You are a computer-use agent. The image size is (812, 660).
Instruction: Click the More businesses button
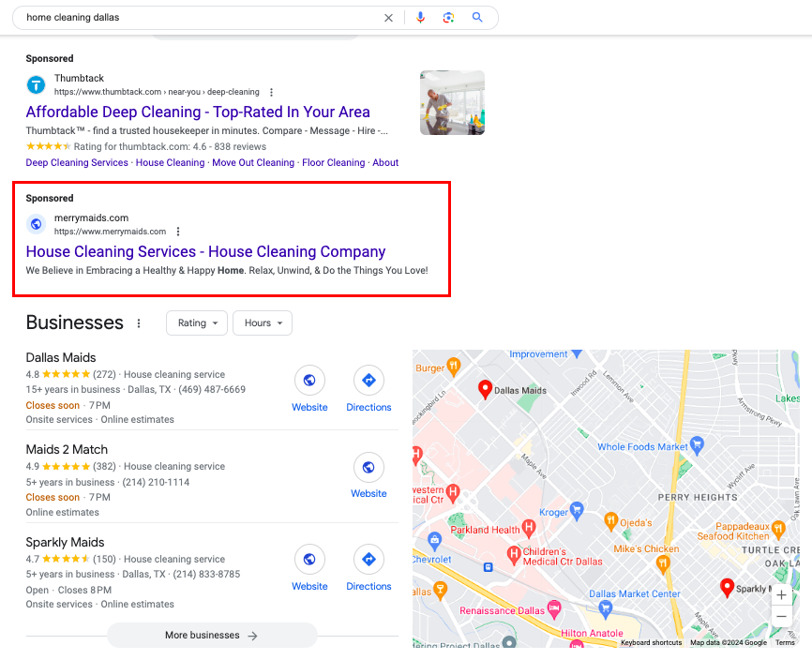click(212, 635)
